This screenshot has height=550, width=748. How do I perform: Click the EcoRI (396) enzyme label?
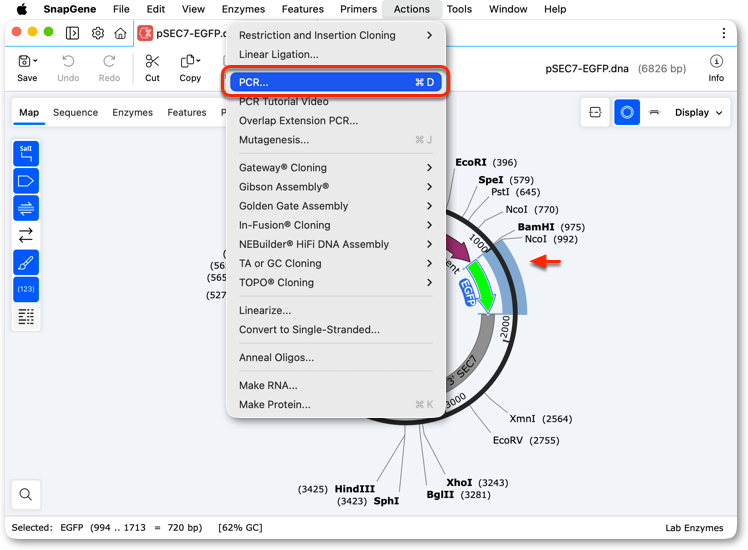486,162
